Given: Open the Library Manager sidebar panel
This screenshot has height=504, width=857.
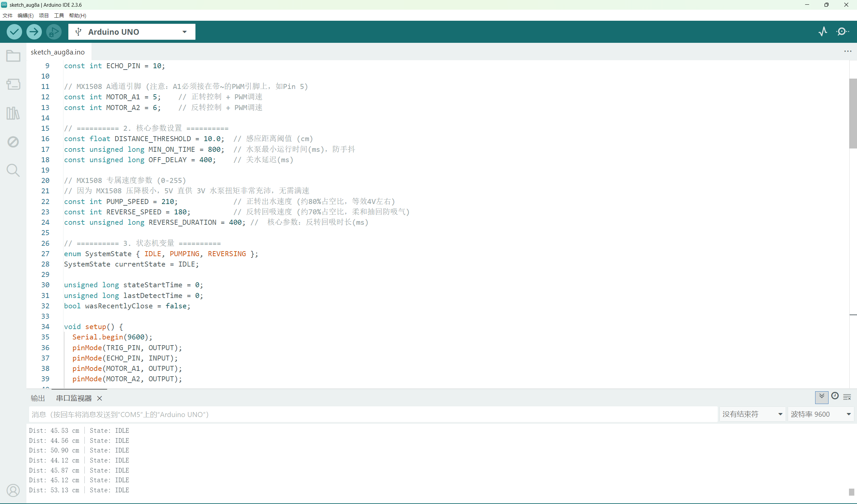Looking at the screenshot, I should pyautogui.click(x=13, y=113).
